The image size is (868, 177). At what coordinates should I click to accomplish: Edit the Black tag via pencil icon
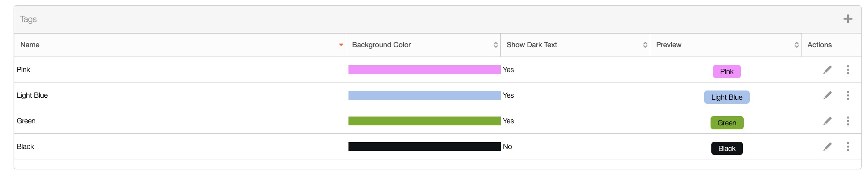(x=827, y=147)
